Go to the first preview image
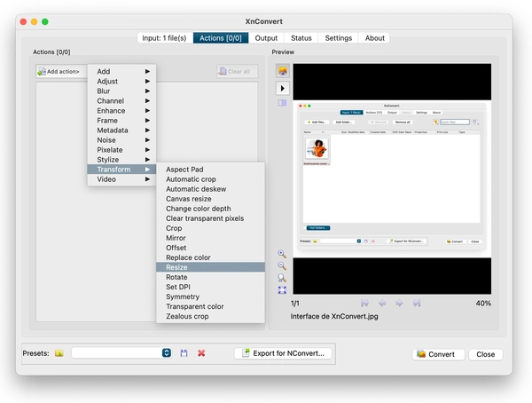 point(364,303)
